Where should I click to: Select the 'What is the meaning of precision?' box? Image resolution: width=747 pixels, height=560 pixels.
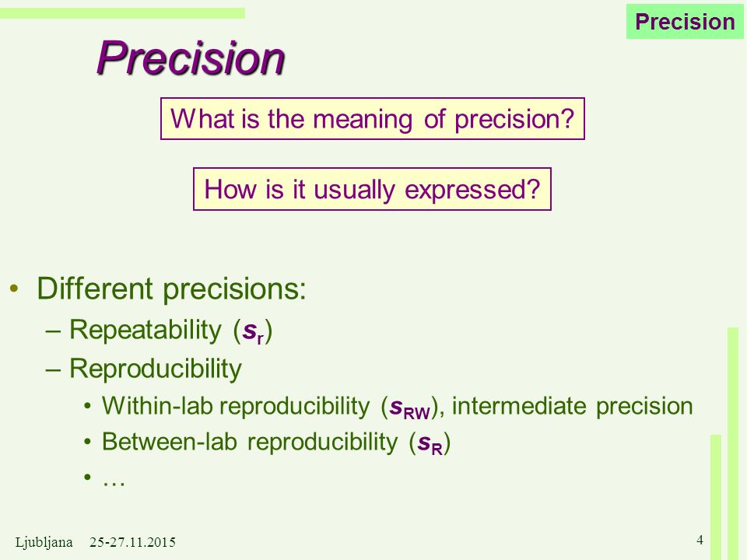[x=372, y=118]
